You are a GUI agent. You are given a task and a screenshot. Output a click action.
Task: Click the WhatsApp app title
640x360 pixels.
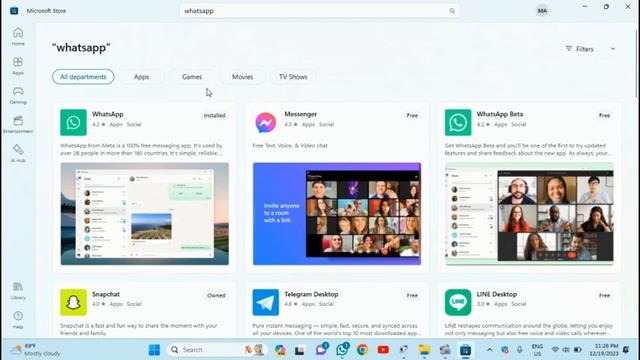[107, 114]
